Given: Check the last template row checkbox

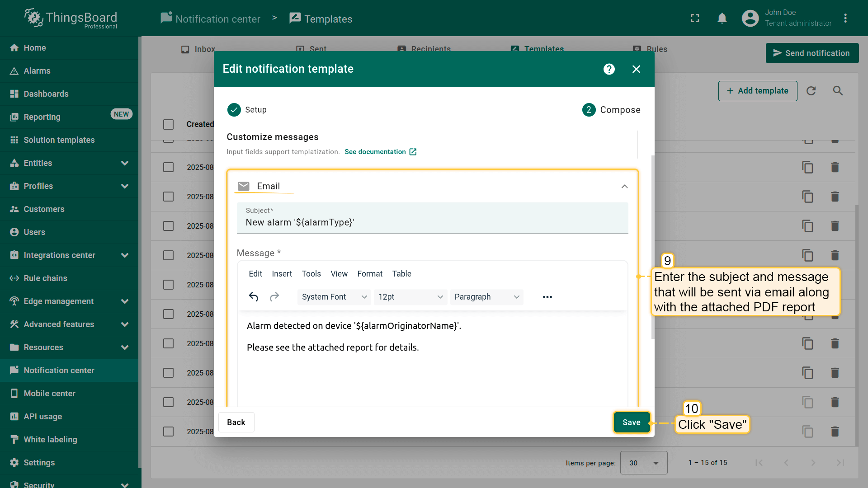Looking at the screenshot, I should 168,432.
